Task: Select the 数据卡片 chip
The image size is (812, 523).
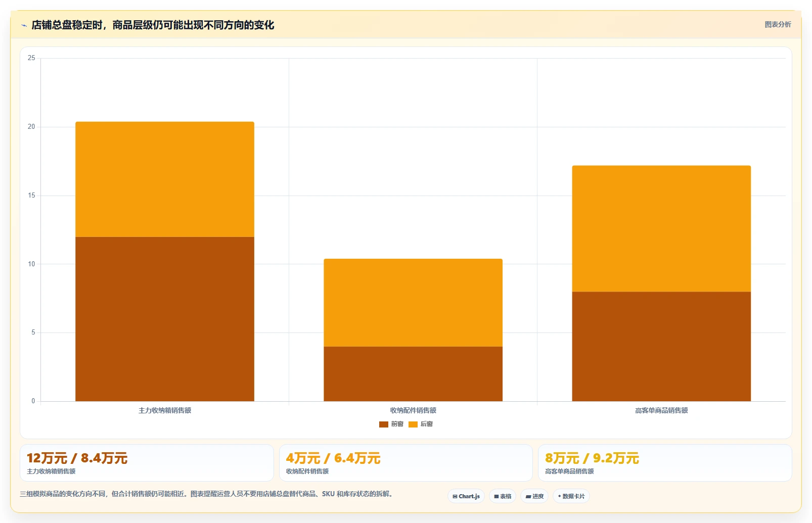Action: click(x=571, y=496)
